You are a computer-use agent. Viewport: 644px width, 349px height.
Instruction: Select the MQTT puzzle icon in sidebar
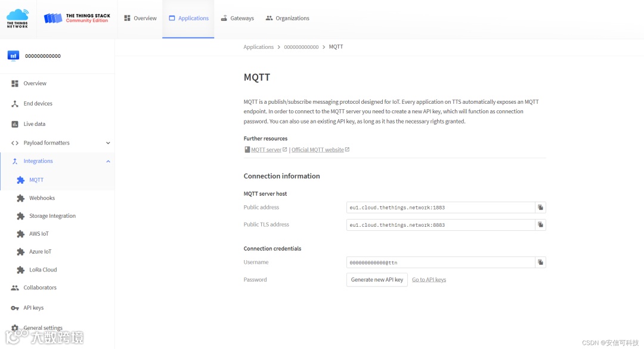tap(20, 180)
